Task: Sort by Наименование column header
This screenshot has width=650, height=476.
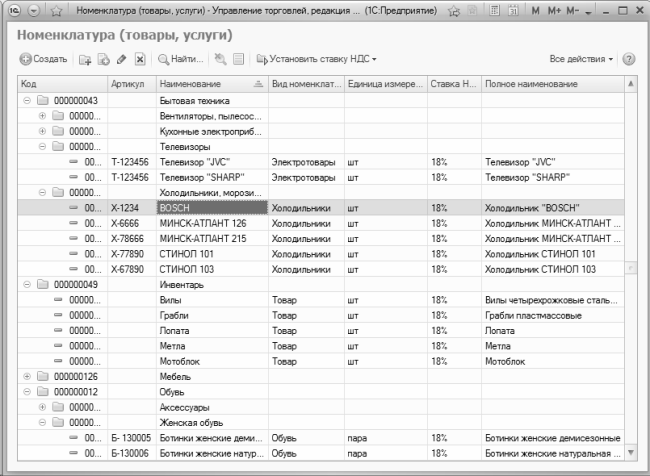Action: click(212, 84)
